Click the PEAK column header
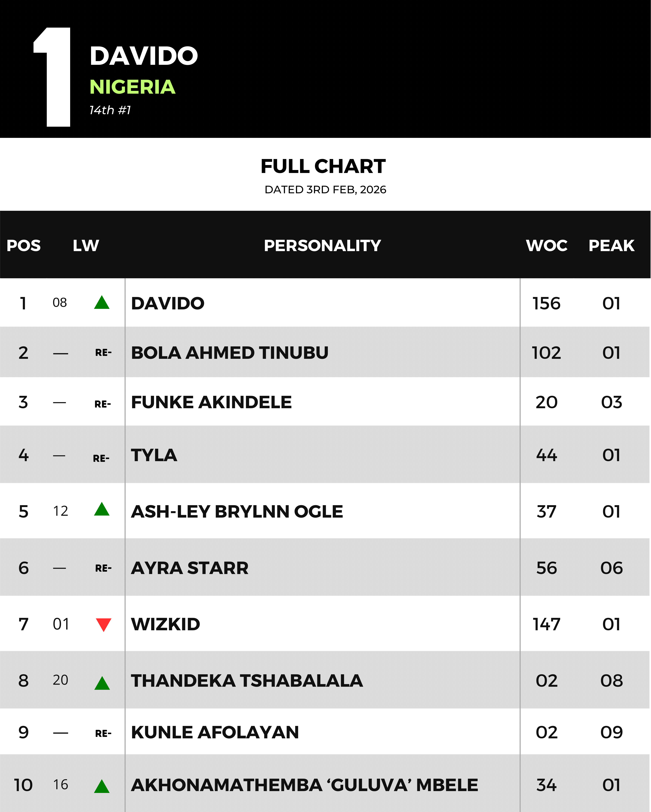 coord(611,246)
